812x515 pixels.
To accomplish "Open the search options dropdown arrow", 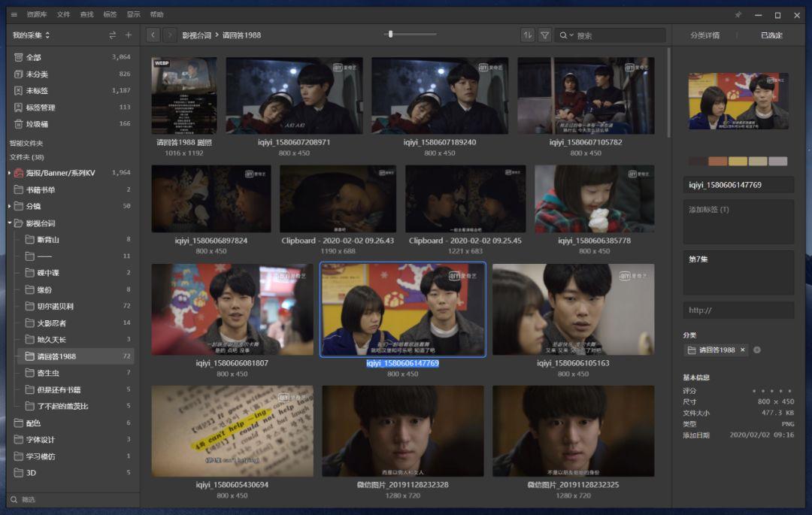I will pos(571,35).
